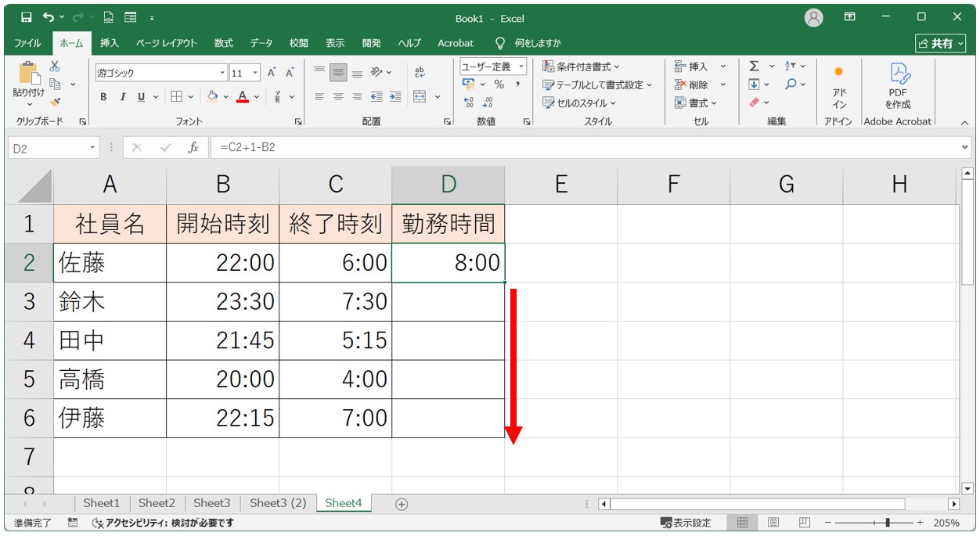Click the Sort and Filter icon
This screenshot has height=536, width=980.
[x=791, y=67]
